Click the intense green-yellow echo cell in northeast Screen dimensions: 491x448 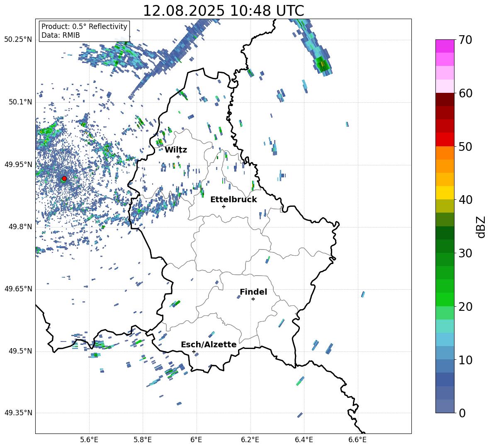pos(322,65)
